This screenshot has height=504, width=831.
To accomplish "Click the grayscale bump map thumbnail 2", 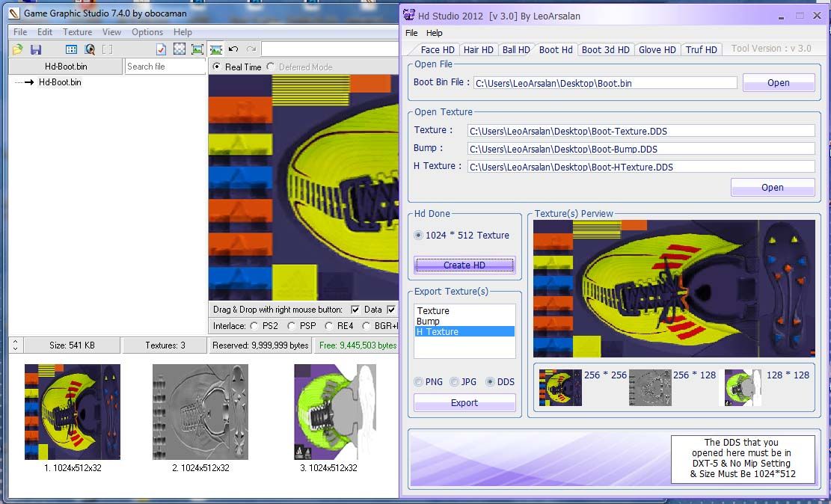I will click(x=200, y=412).
